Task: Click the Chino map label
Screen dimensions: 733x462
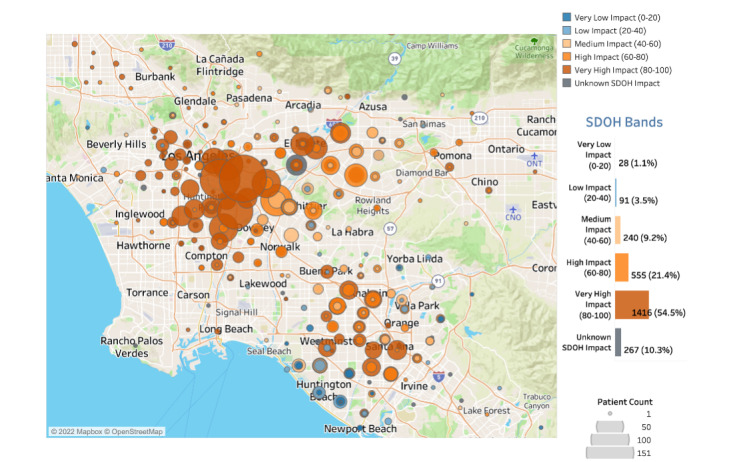Action: tap(485, 182)
